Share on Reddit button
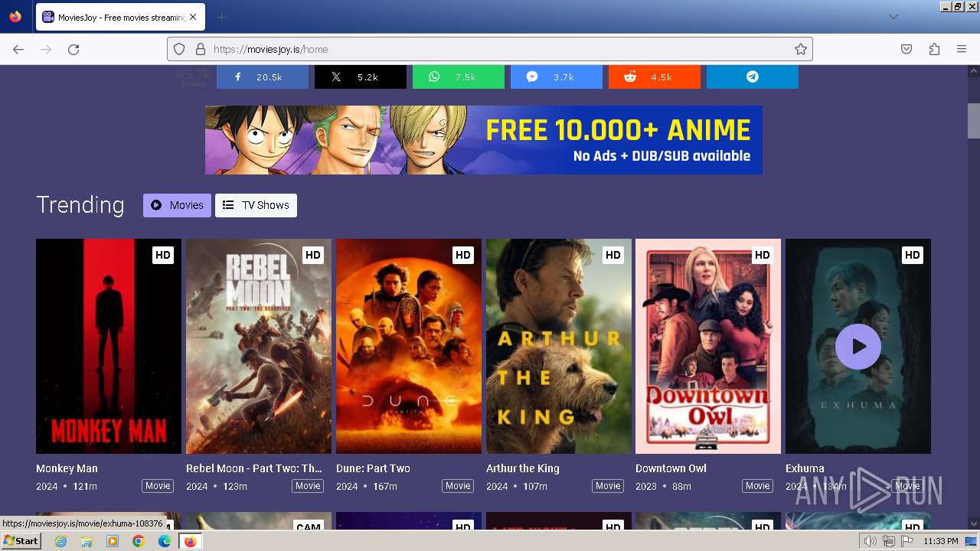Viewport: 980px width, 551px height. click(x=654, y=77)
